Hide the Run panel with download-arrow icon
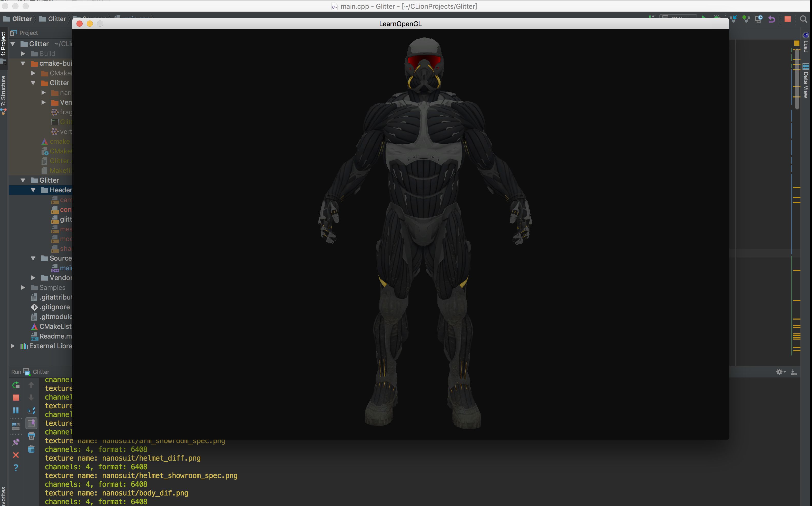The height and width of the screenshot is (506, 812). tap(793, 372)
